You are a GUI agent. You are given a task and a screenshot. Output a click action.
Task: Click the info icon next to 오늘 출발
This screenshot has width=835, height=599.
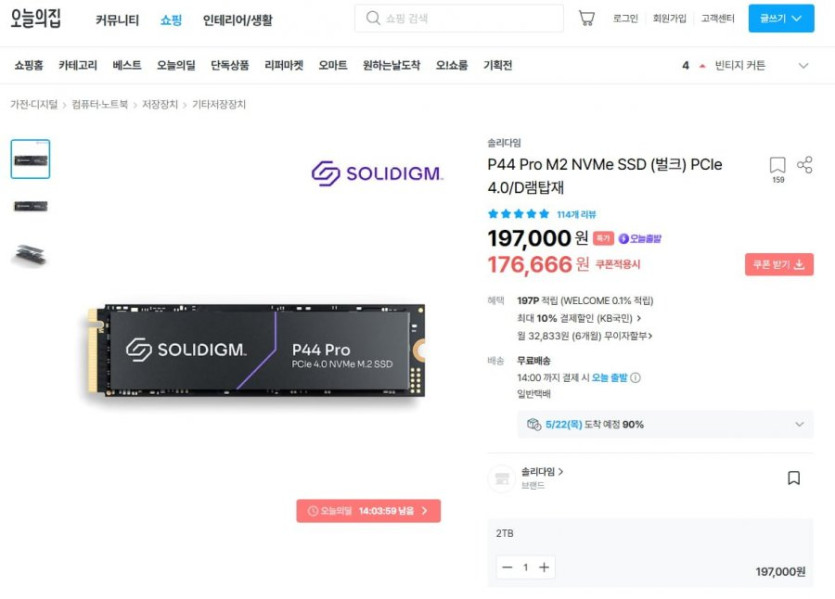(635, 378)
